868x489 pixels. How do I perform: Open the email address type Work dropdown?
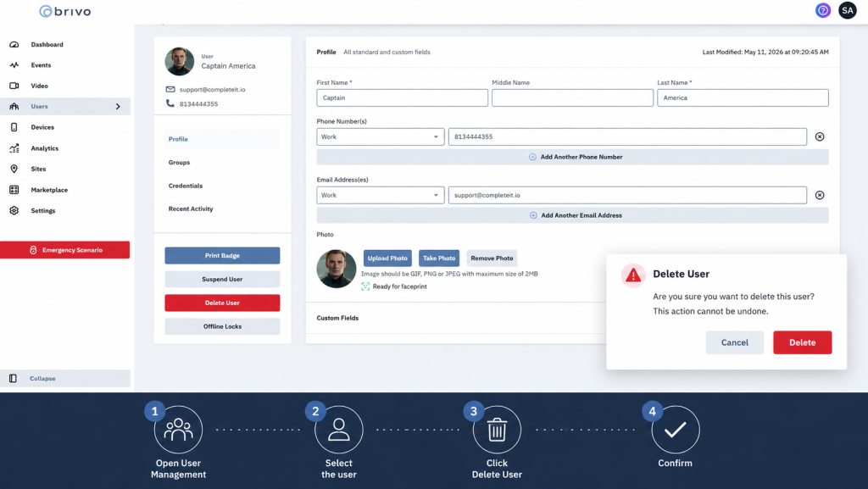pos(381,195)
